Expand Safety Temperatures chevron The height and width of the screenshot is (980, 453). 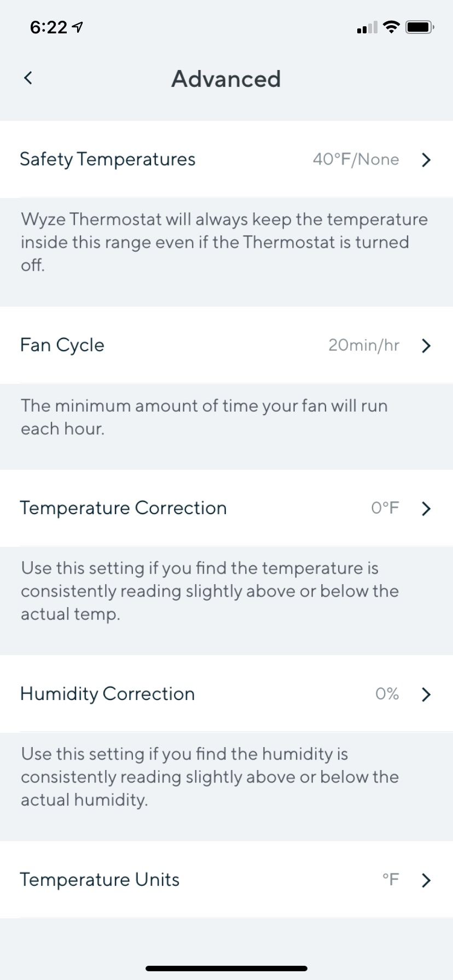coord(426,160)
